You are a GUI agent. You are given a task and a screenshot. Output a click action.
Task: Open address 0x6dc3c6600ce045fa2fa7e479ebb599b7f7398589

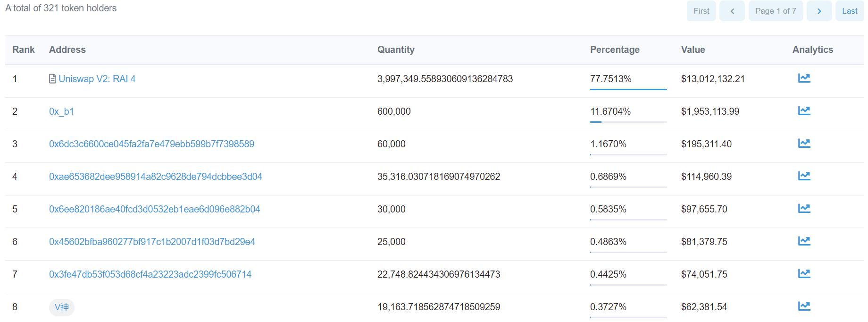[151, 144]
